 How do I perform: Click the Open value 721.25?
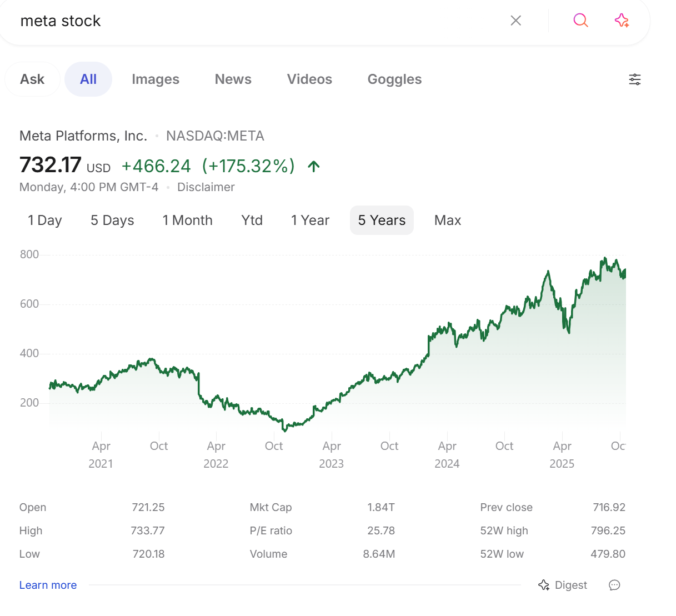(x=148, y=507)
